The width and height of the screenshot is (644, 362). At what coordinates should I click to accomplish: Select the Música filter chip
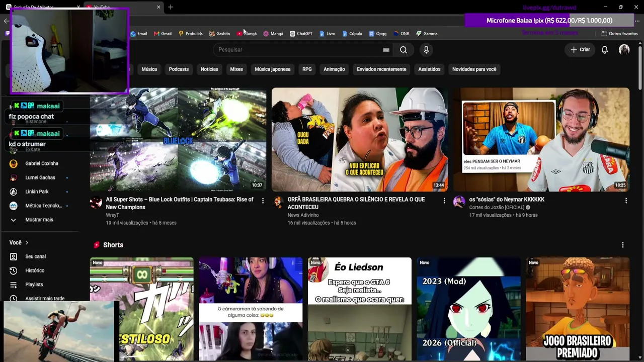coord(149,69)
